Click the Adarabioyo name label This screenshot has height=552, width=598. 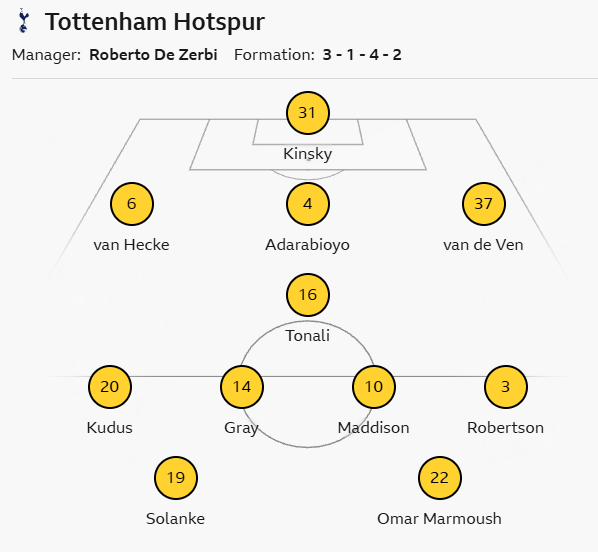pyautogui.click(x=307, y=245)
